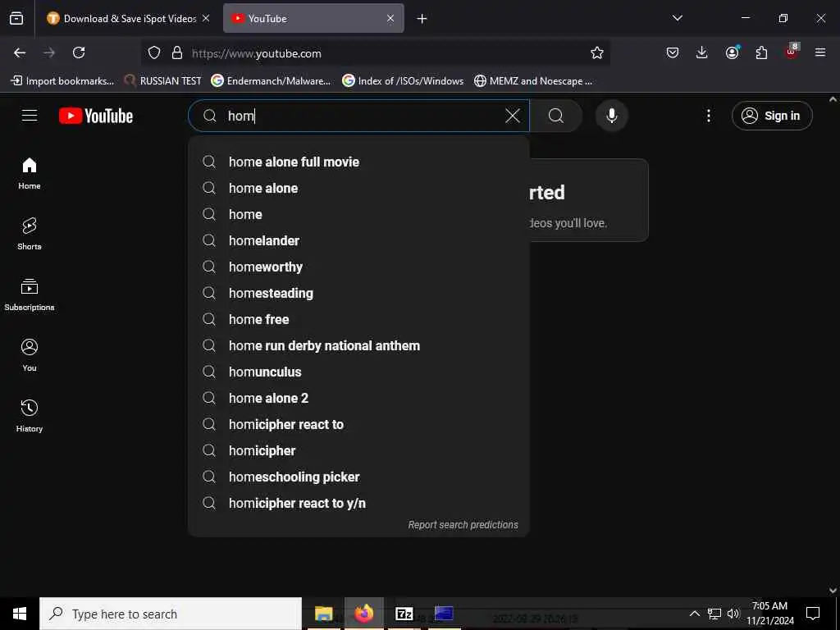Open the browser Downloads panel
The image size is (840, 630).
702,52
